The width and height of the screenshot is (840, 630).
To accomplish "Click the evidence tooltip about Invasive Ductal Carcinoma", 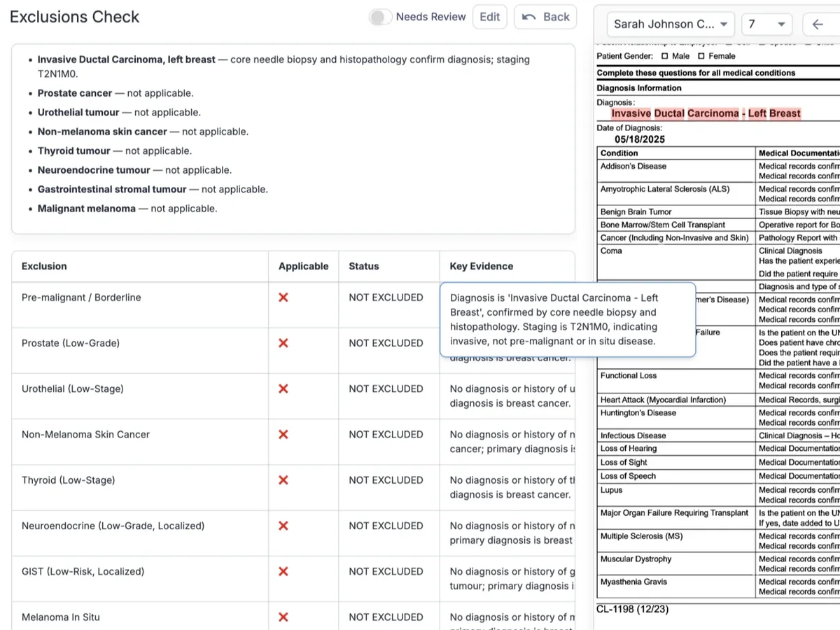I will tap(568, 320).
